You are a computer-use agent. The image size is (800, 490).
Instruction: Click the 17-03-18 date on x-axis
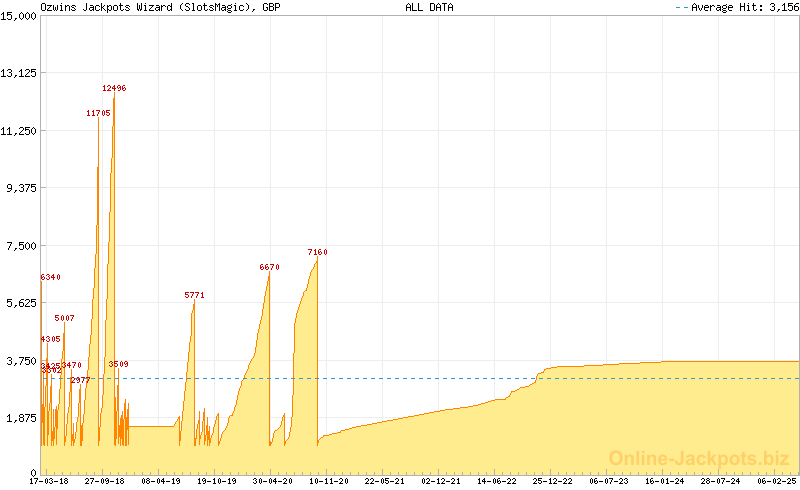(49, 481)
